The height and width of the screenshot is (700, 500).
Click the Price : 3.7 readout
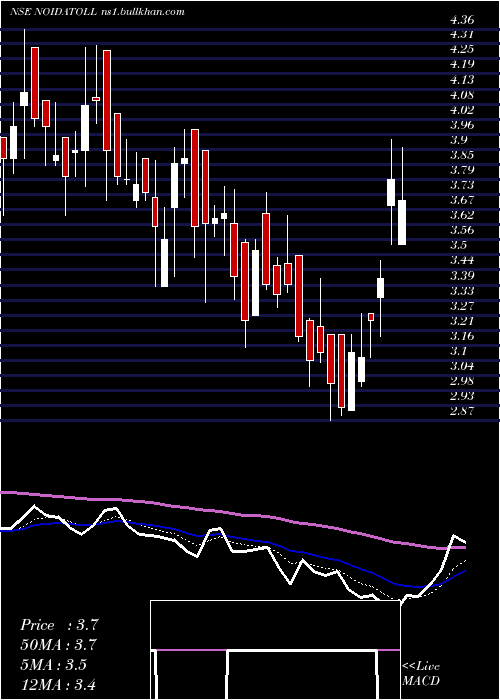(59, 625)
